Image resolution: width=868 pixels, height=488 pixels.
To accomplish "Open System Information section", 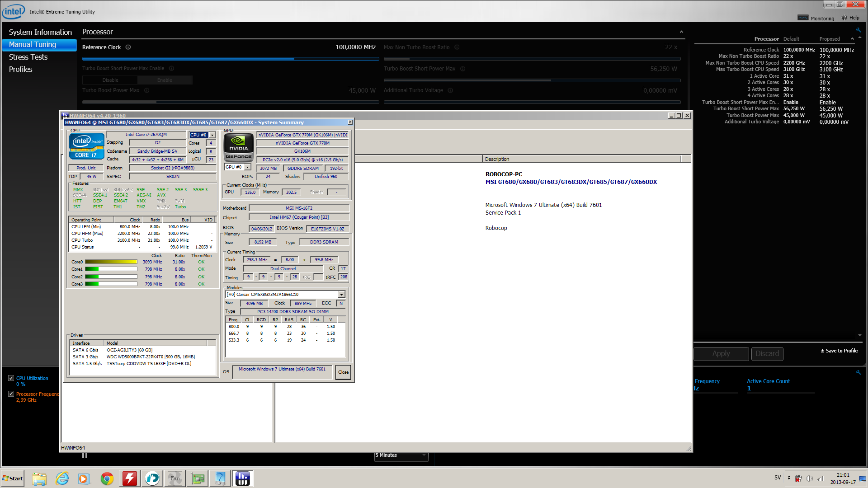I will (40, 32).
